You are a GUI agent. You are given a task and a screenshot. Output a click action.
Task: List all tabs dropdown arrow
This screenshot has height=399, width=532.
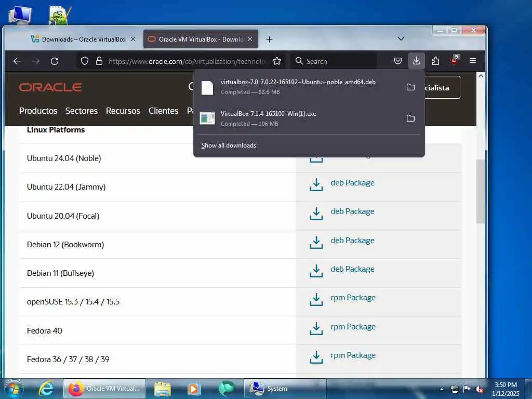tap(401, 39)
